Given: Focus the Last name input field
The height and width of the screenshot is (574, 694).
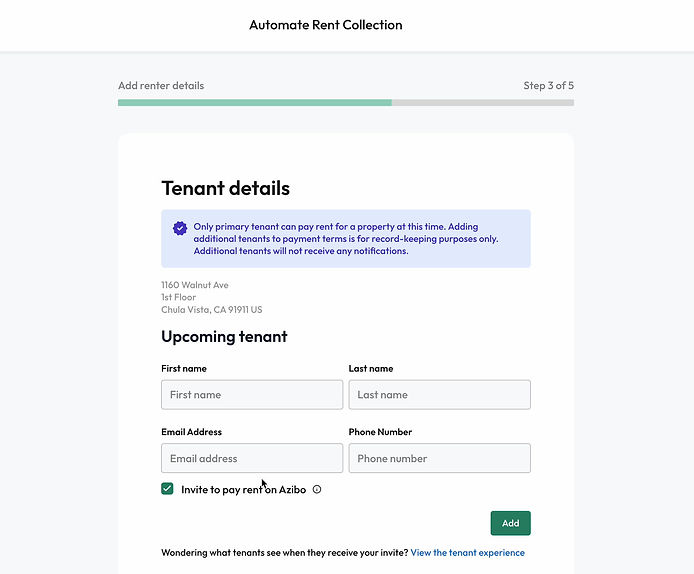Looking at the screenshot, I should coord(440,394).
